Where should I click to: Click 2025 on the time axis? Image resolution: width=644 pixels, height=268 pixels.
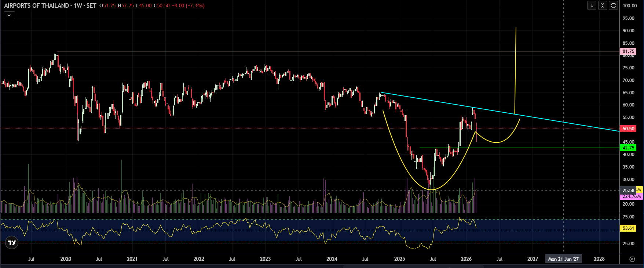[400, 259]
